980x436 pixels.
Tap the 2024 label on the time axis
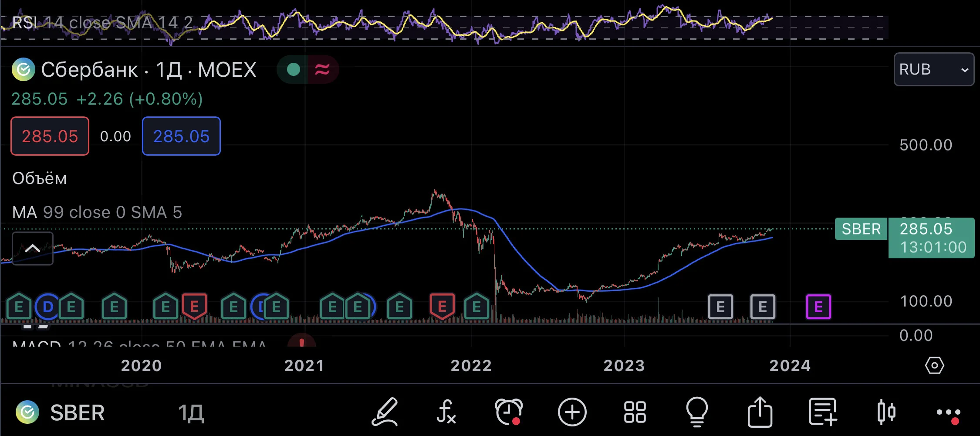coord(790,365)
